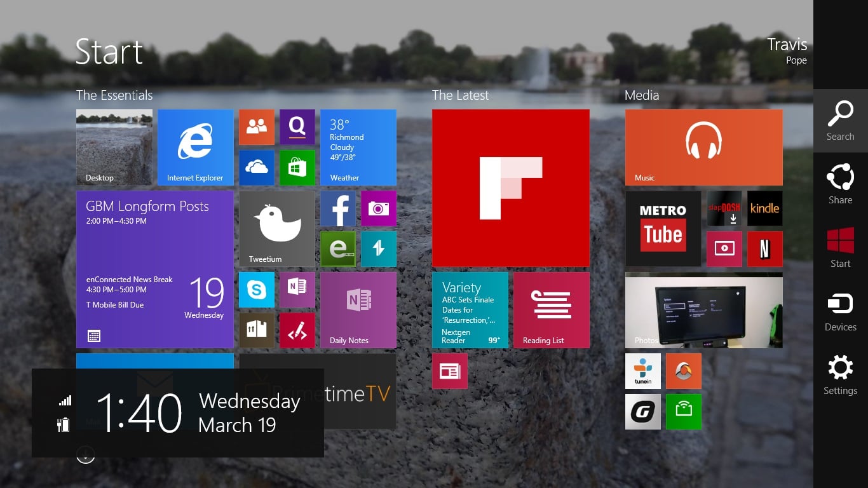Viewport: 868px width, 488px height.
Task: Launch Internet Explorer
Action: 195,147
